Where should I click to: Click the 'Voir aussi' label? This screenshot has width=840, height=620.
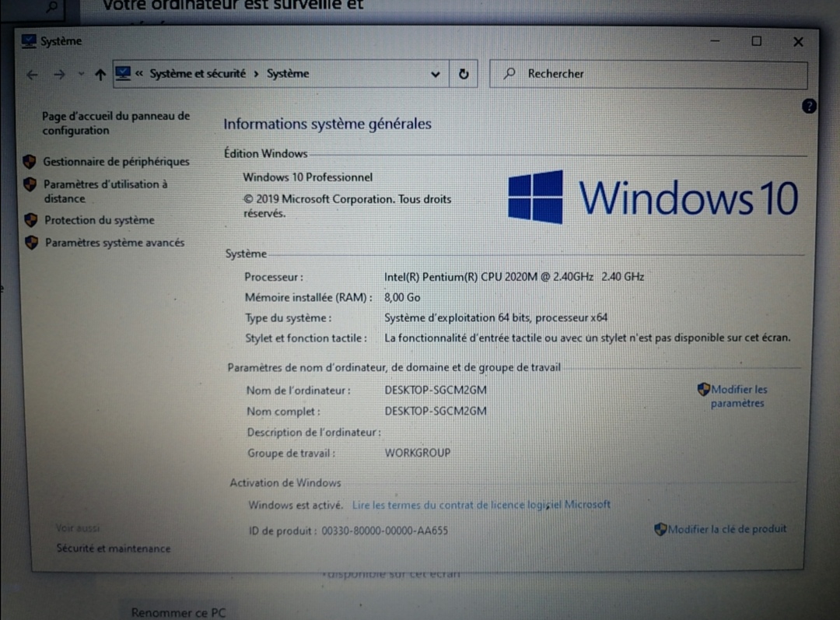[78, 528]
